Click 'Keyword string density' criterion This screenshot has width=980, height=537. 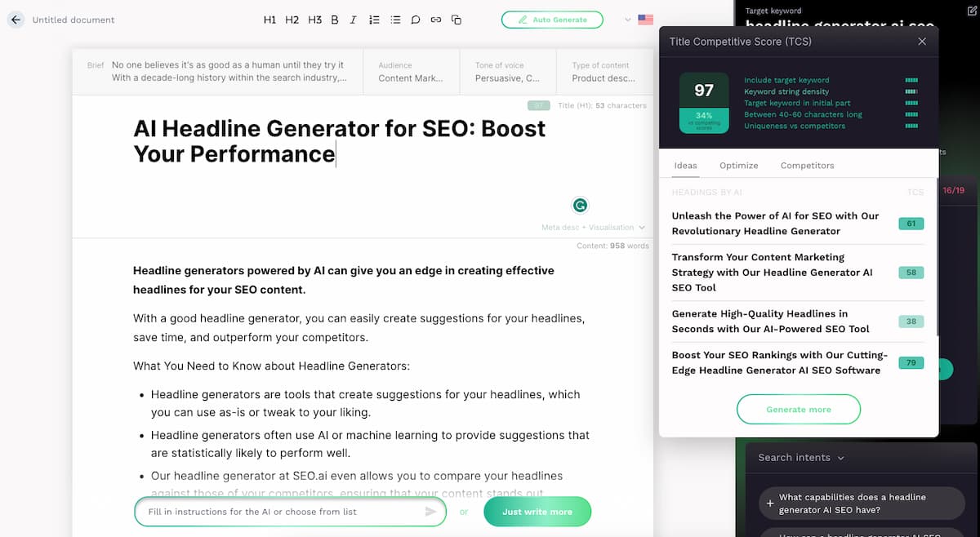tap(786, 91)
